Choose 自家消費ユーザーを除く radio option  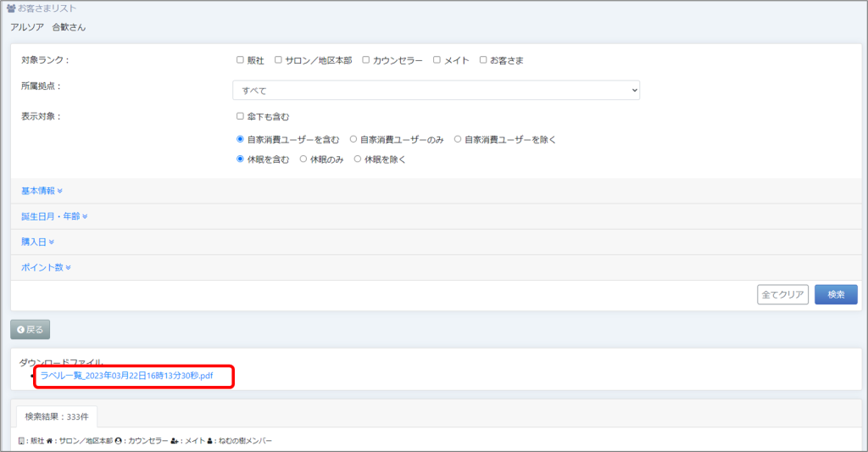[458, 139]
